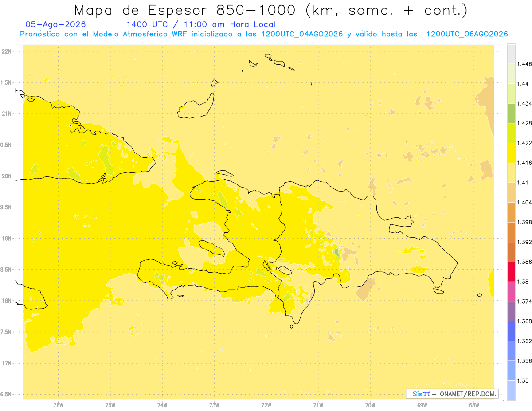Image resolution: width=532 pixels, height=411 pixels.
Task: Click the legend value "1.368"
Action: [x=524, y=321]
